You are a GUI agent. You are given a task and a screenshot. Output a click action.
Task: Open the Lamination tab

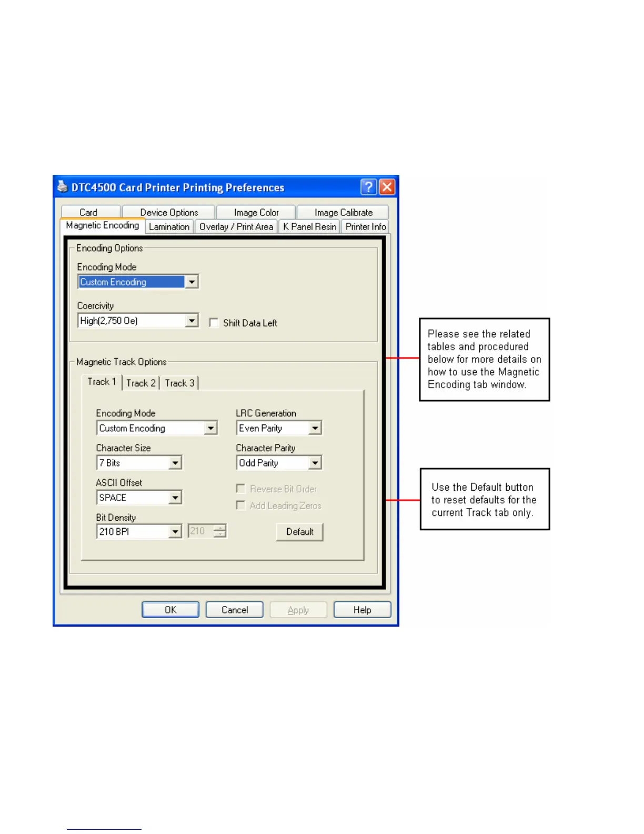[169, 226]
